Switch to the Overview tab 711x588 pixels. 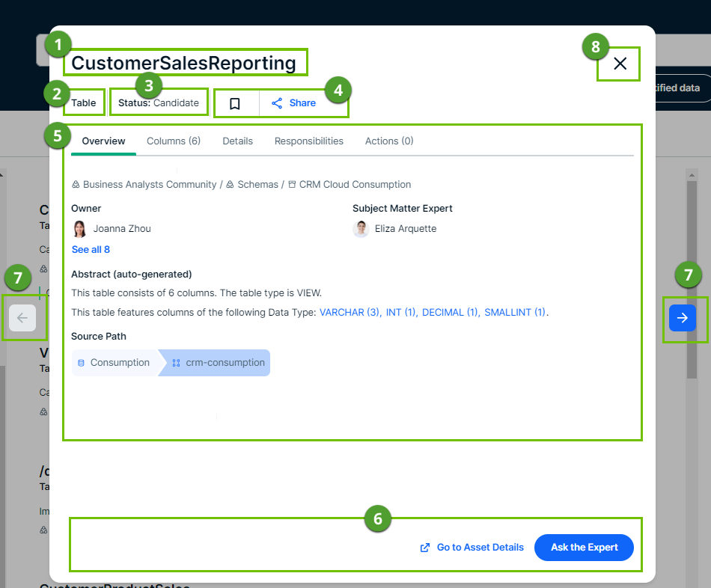pos(103,141)
